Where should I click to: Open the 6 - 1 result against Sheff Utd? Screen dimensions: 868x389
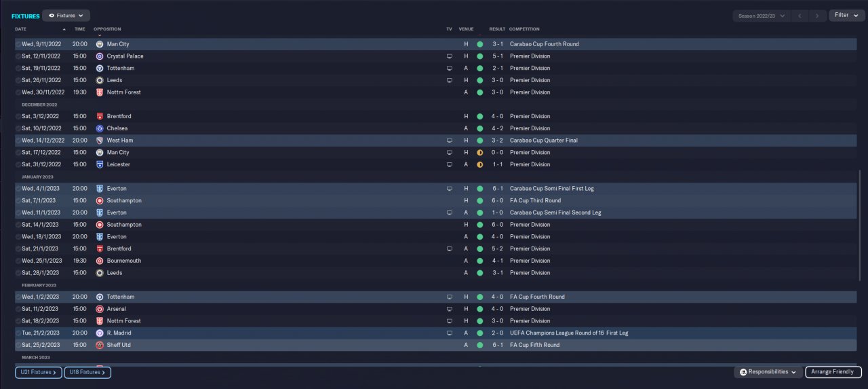tap(497, 346)
